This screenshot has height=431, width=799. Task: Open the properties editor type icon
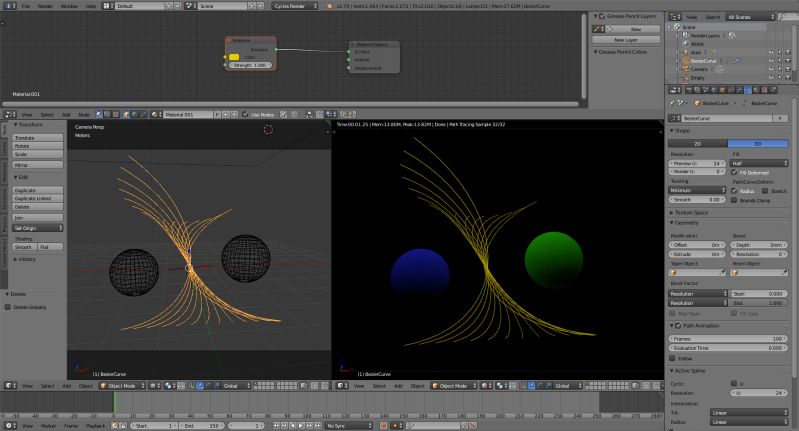(x=675, y=90)
